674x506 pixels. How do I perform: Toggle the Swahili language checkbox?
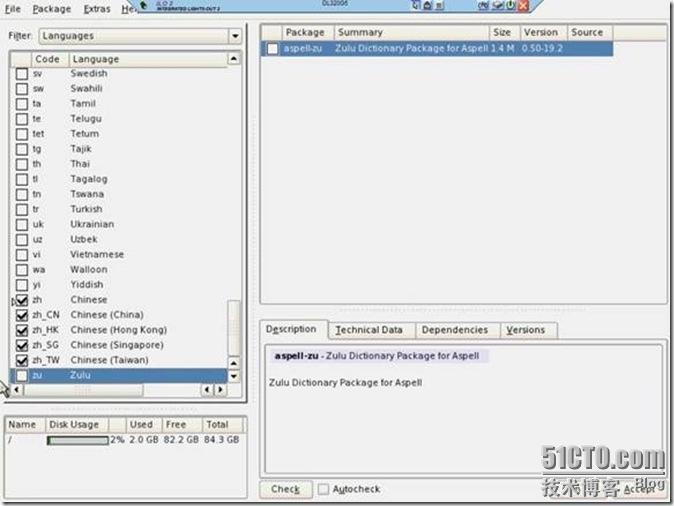pyautogui.click(x=21, y=89)
